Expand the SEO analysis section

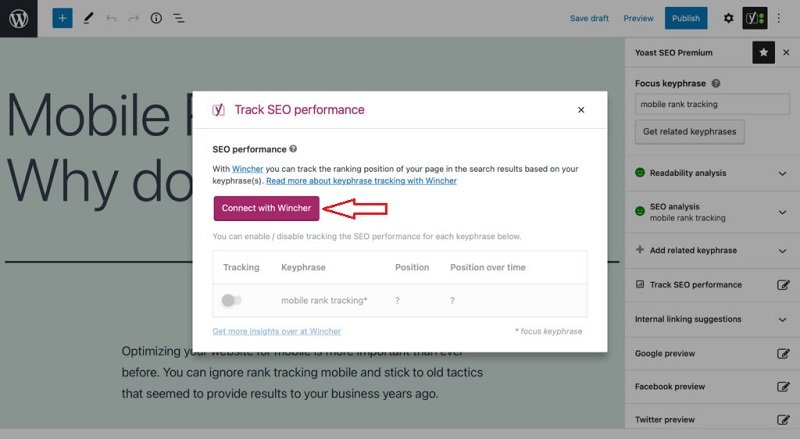coord(711,212)
